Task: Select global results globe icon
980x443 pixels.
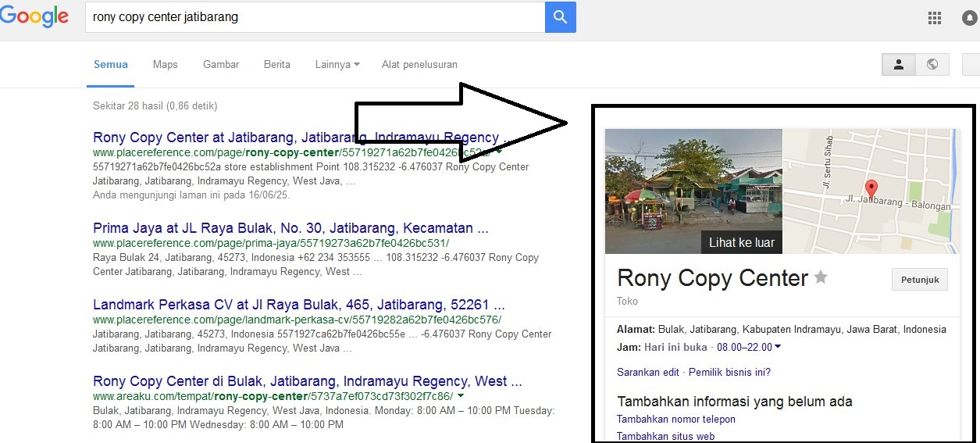Action: 932,65
